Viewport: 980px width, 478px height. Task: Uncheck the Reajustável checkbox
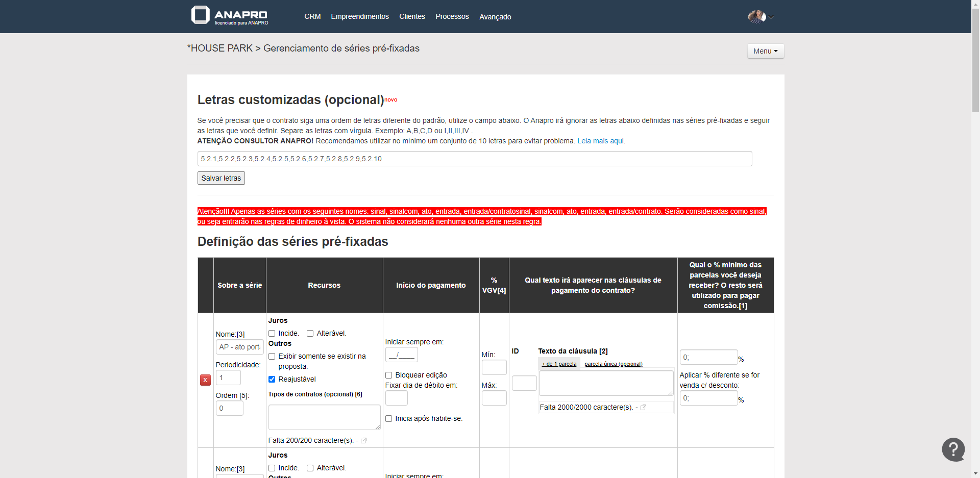point(272,379)
